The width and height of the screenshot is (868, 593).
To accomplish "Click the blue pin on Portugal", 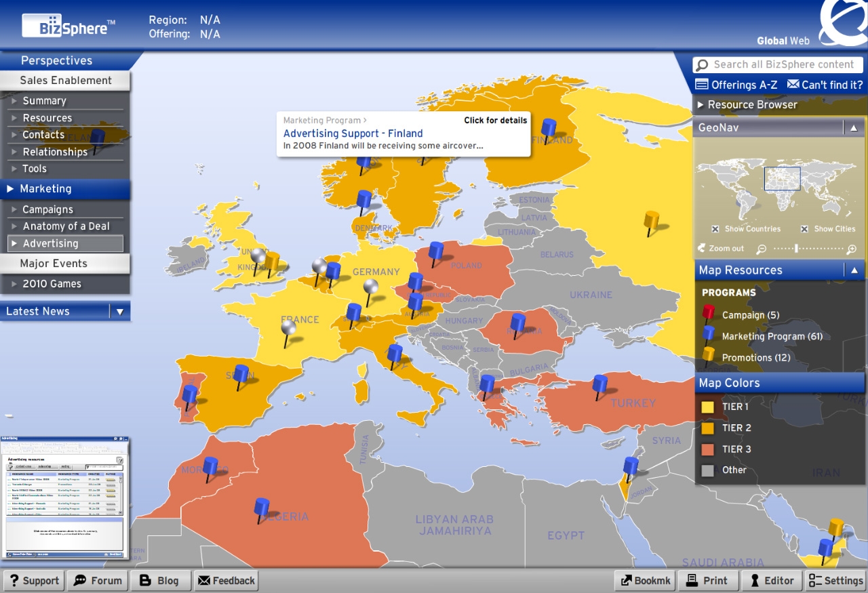I will pyautogui.click(x=190, y=394).
